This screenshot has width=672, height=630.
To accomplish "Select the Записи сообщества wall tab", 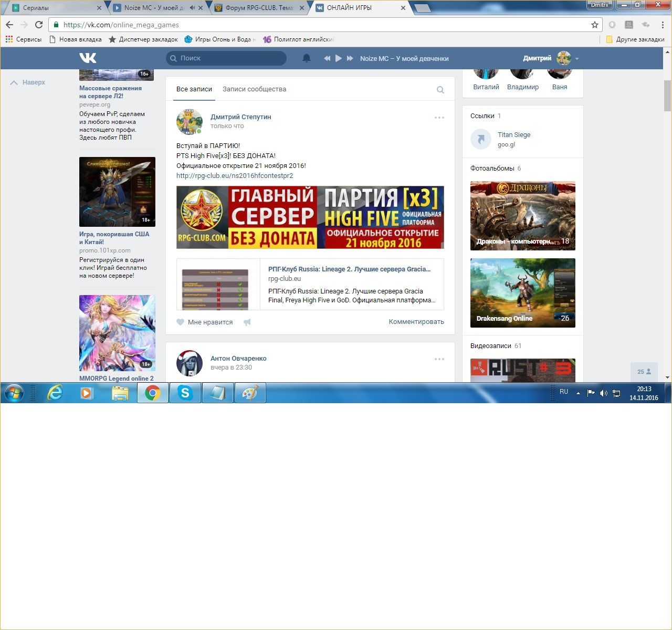I will [x=254, y=89].
